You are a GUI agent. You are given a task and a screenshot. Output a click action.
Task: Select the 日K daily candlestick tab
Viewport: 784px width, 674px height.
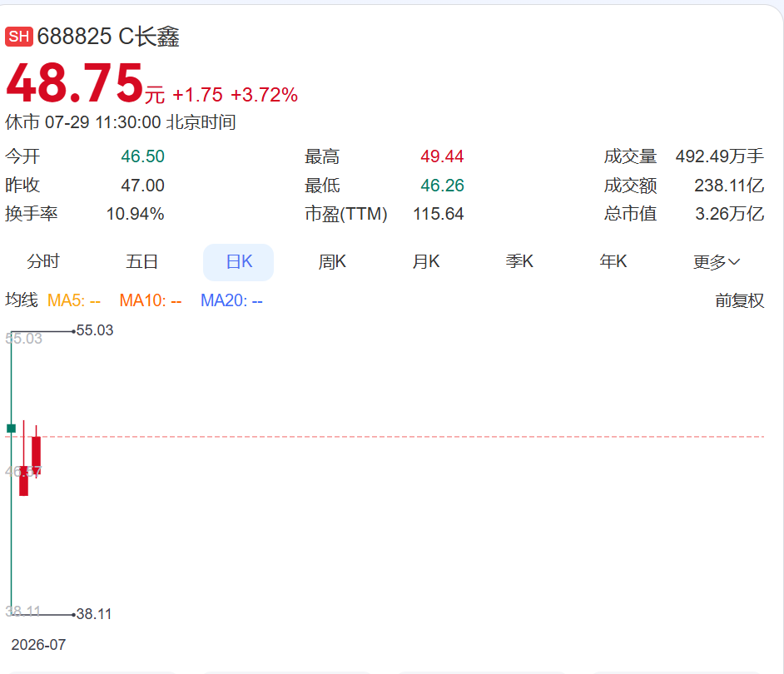click(239, 262)
